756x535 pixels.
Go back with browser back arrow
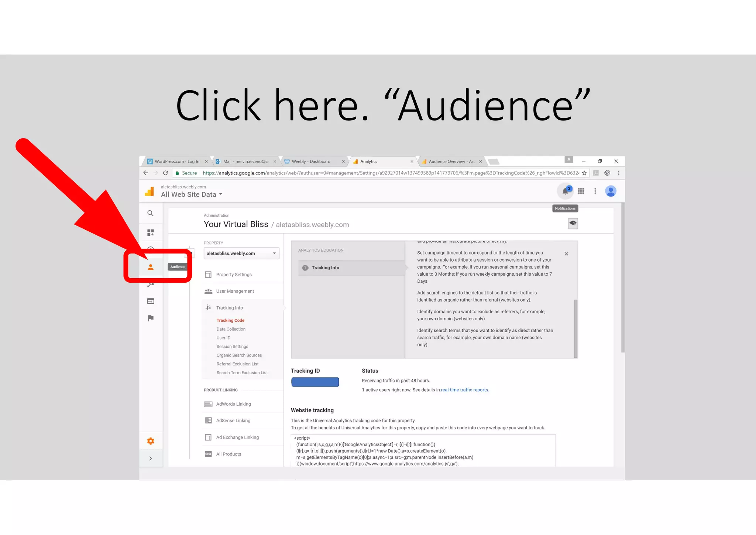coord(145,173)
